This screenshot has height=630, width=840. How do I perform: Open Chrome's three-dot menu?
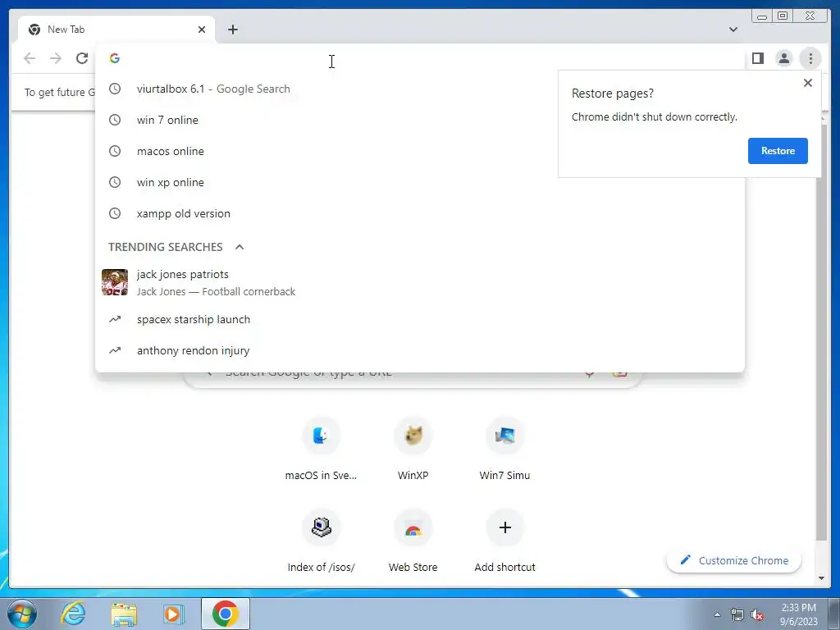click(x=810, y=58)
